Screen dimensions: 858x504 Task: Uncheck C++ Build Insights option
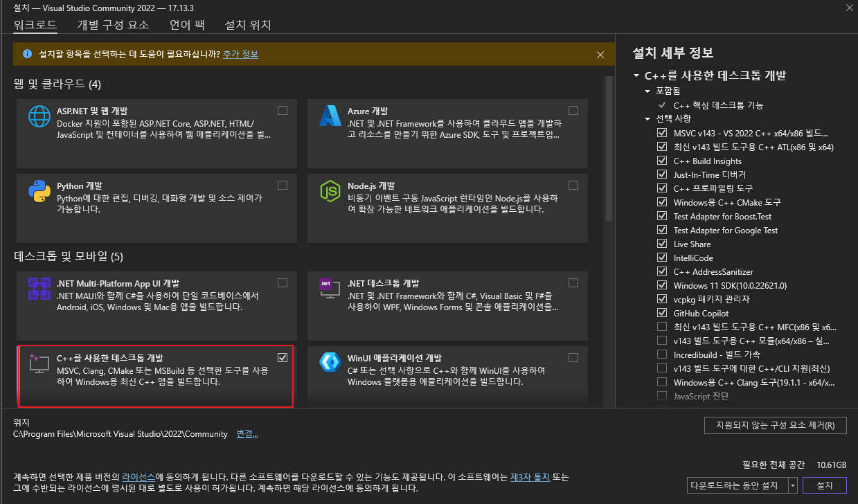click(x=662, y=161)
